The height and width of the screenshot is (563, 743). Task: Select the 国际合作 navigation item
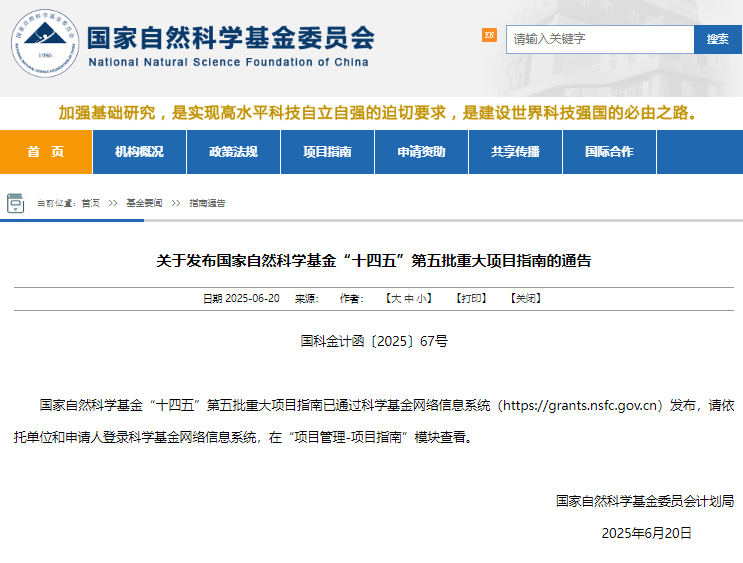point(609,152)
